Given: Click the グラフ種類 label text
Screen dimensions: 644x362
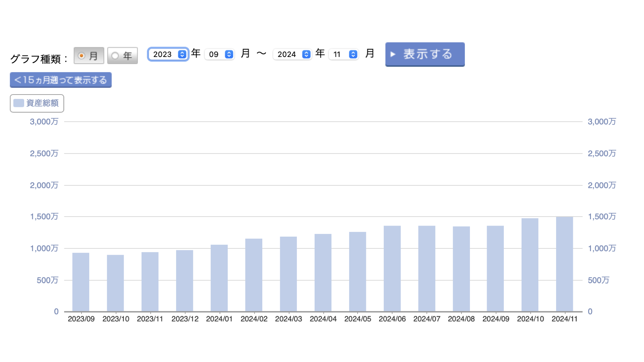Looking at the screenshot, I should pyautogui.click(x=39, y=59).
